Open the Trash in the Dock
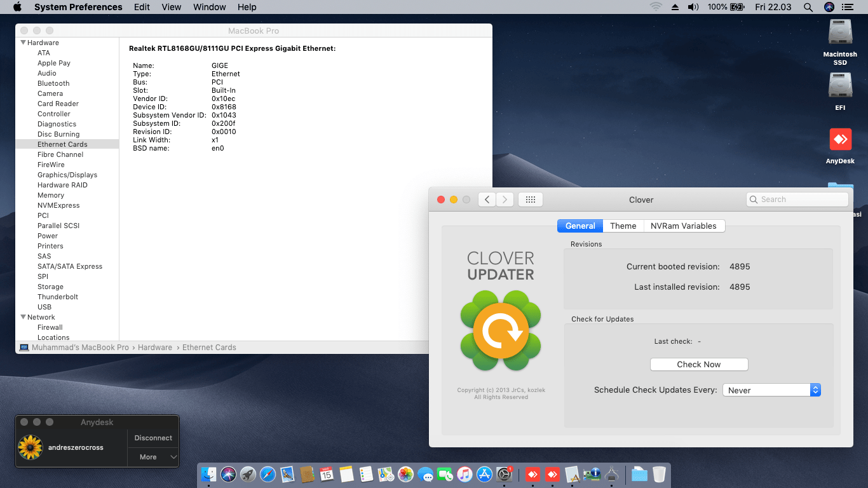The image size is (868, 488). [659, 474]
